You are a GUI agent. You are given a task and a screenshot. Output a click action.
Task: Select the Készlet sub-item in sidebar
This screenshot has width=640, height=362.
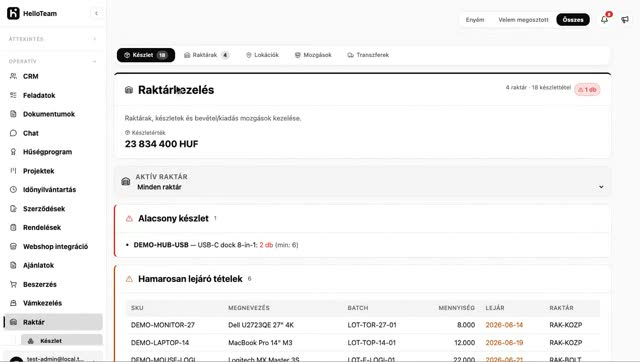pos(62,340)
